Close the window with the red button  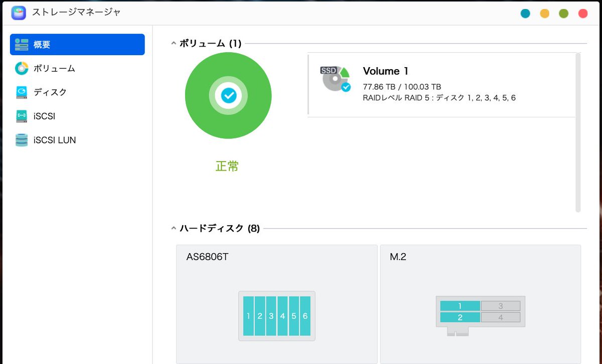click(582, 14)
